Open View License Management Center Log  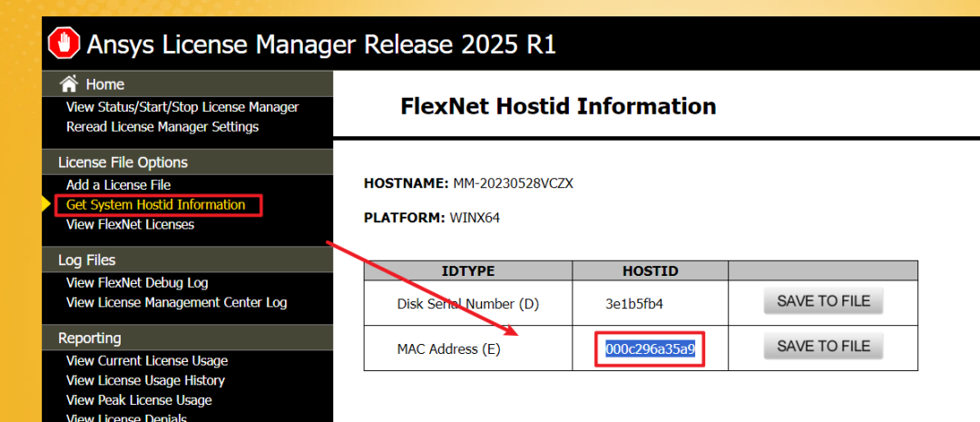[177, 302]
